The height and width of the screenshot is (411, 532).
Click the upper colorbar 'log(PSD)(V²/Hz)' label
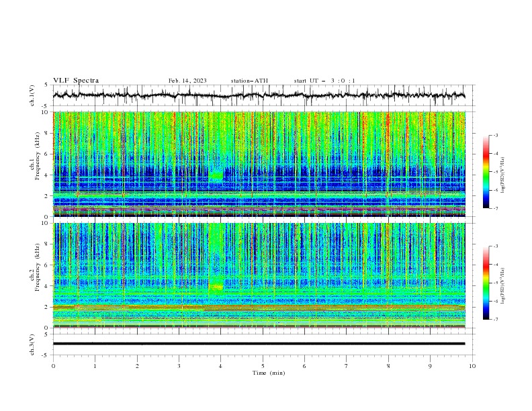(502, 175)
